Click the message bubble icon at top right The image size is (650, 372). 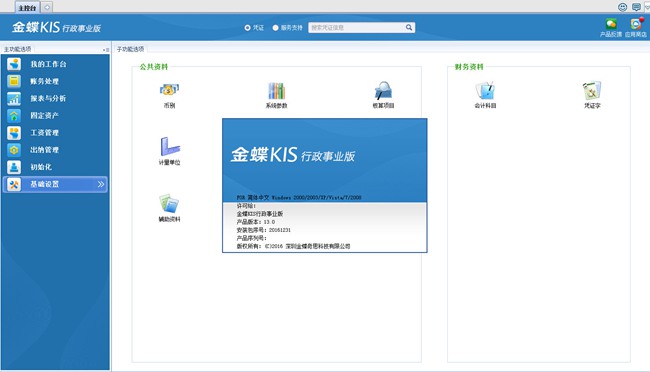click(636, 7)
